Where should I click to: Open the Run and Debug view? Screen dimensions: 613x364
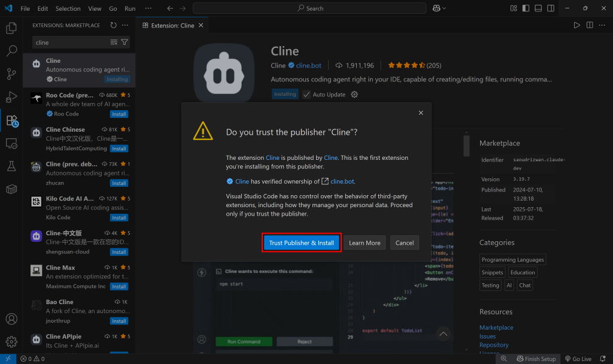(11, 97)
